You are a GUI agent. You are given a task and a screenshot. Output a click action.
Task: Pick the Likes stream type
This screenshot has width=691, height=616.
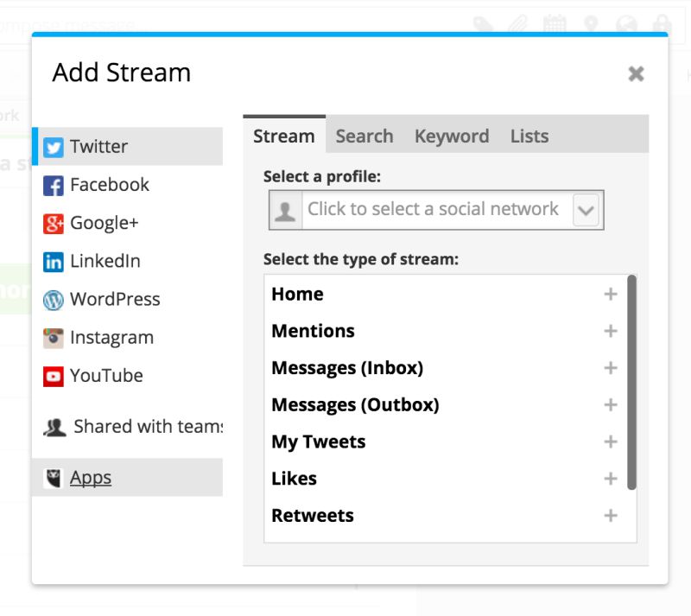[x=445, y=479]
